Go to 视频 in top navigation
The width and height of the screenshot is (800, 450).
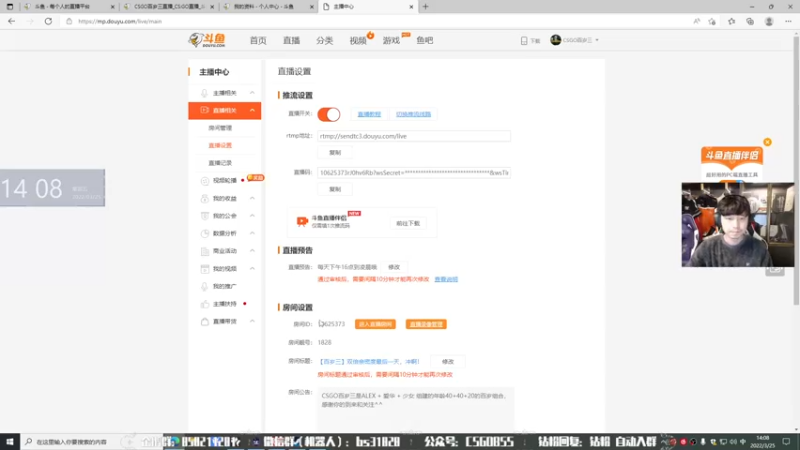pyautogui.click(x=358, y=40)
